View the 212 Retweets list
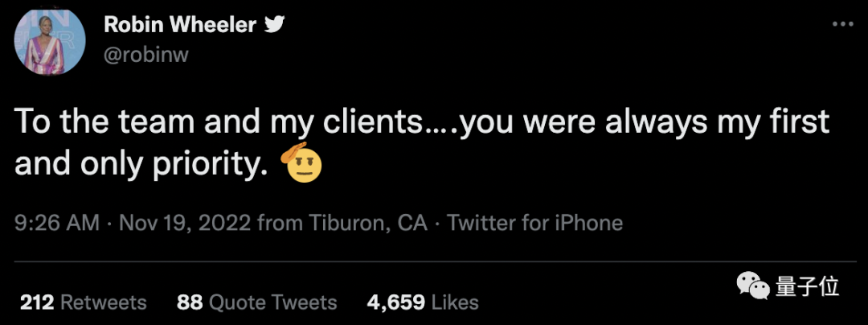 click(83, 302)
